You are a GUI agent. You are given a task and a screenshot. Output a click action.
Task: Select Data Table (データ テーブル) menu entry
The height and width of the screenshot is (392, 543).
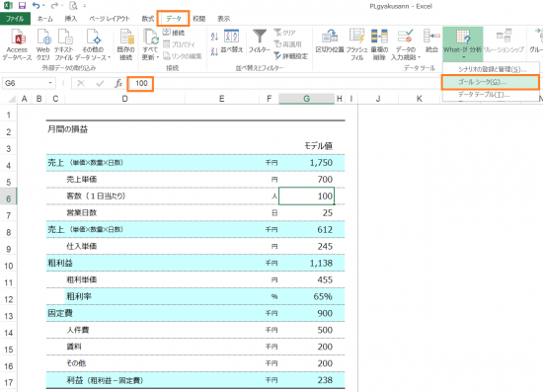pyautogui.click(x=492, y=95)
